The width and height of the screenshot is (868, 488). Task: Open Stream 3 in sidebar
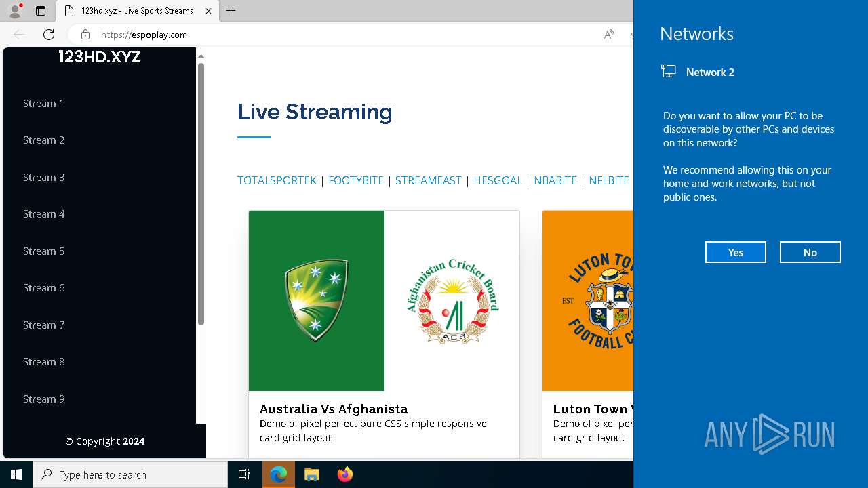tap(43, 178)
